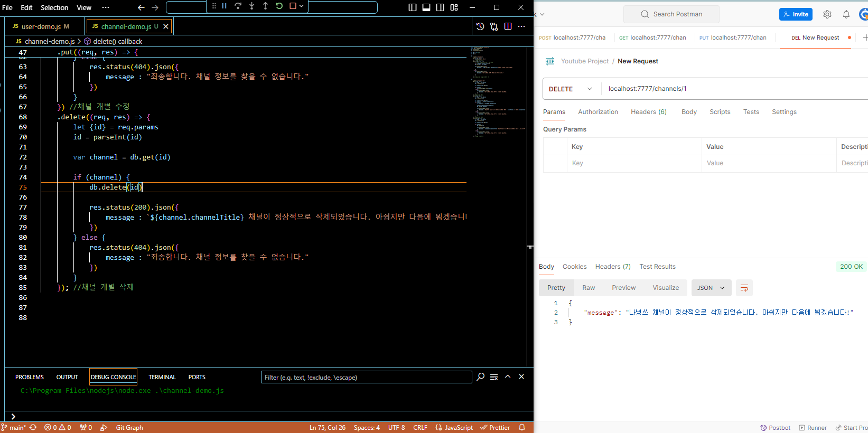Pause the debugger from the debug toolbar

click(x=224, y=6)
